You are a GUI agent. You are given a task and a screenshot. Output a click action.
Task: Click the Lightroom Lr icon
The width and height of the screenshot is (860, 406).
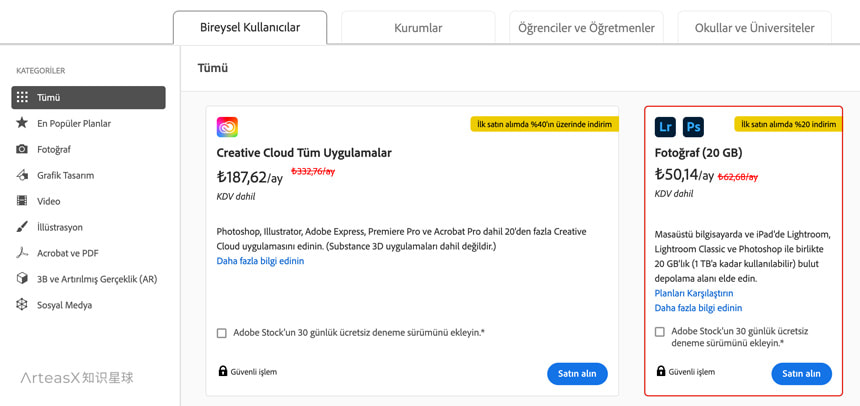click(665, 127)
